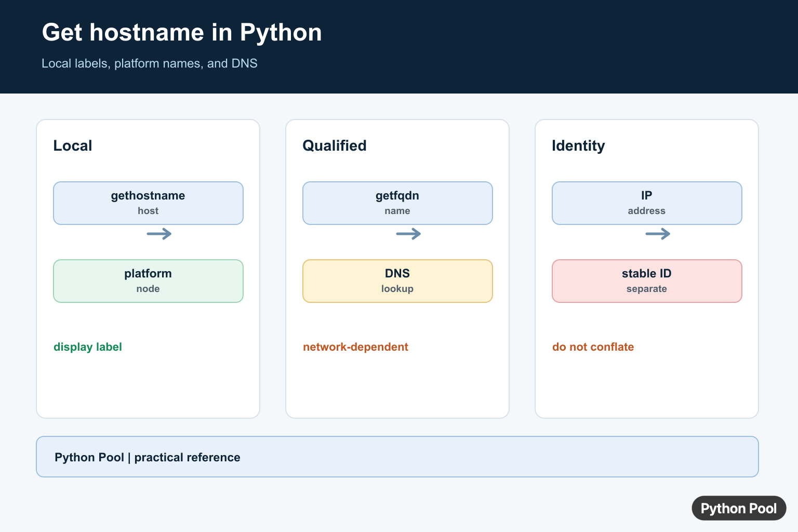
Task: Click the 'DNS lookup' yellow box
Action: pyautogui.click(x=397, y=281)
